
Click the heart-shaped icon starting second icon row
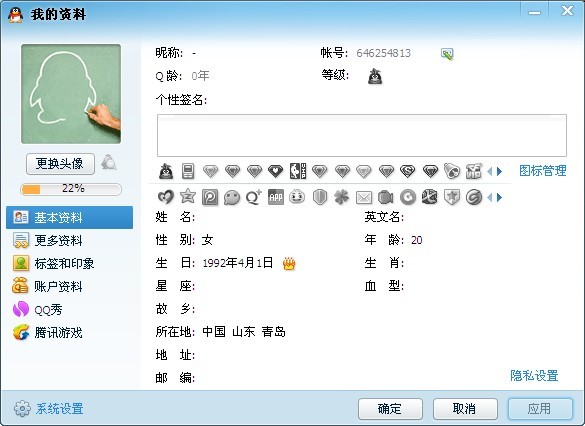(166, 197)
